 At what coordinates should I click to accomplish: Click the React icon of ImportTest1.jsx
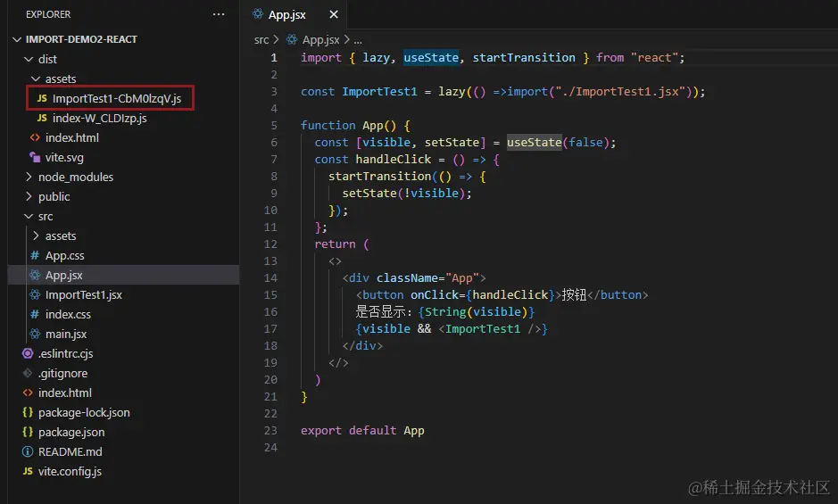click(35, 294)
